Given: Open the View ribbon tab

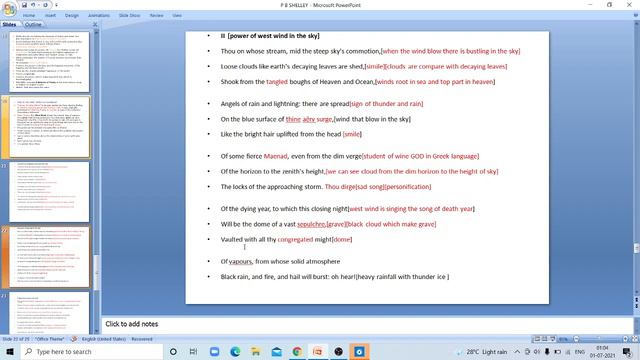Looking at the screenshot, I should 177,16.
